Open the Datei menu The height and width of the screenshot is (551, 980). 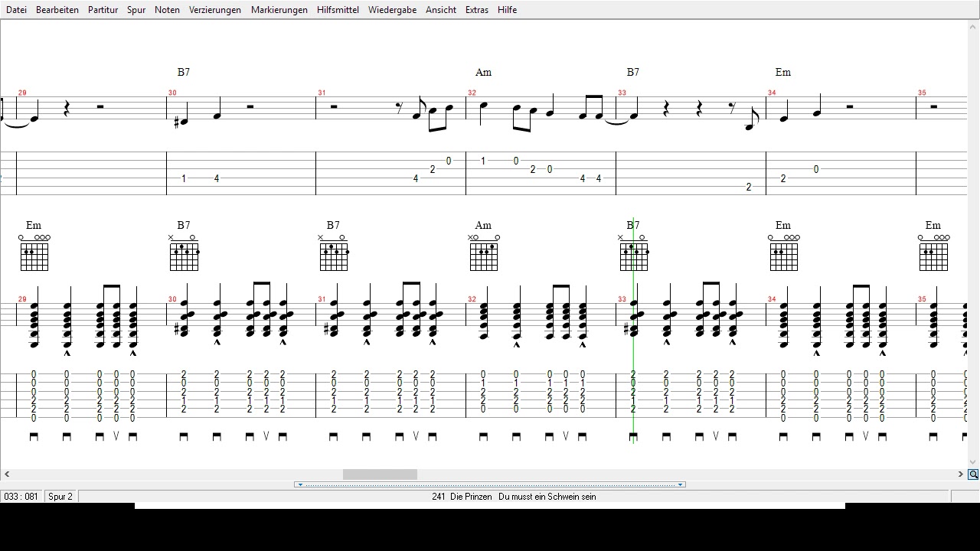16,10
